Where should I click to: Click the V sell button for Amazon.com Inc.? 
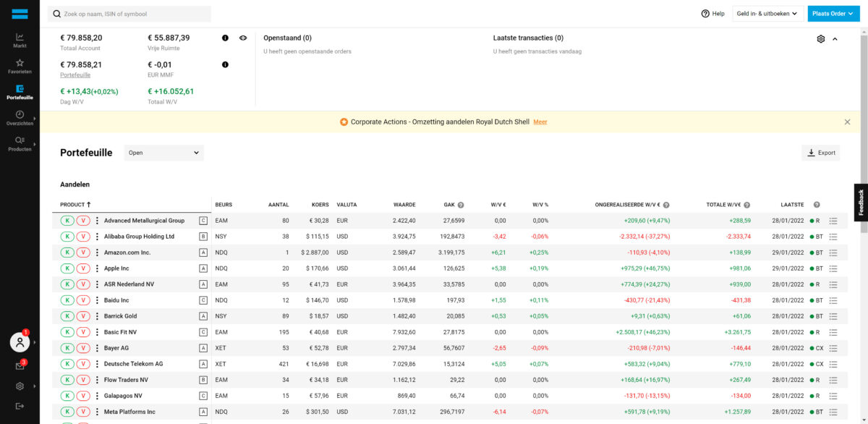point(83,252)
